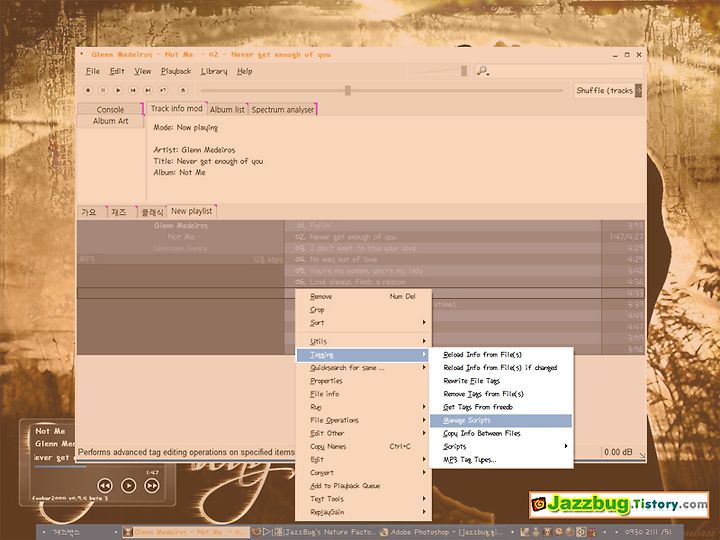
Task: Expand the Text Tools submenu
Action: point(363,499)
